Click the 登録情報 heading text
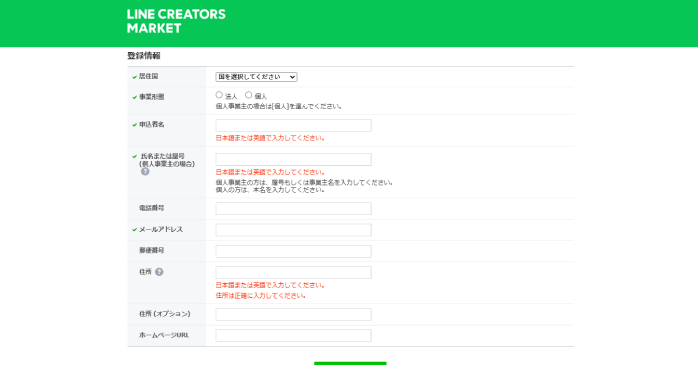Viewport: 698px width, 365px height. [144, 56]
